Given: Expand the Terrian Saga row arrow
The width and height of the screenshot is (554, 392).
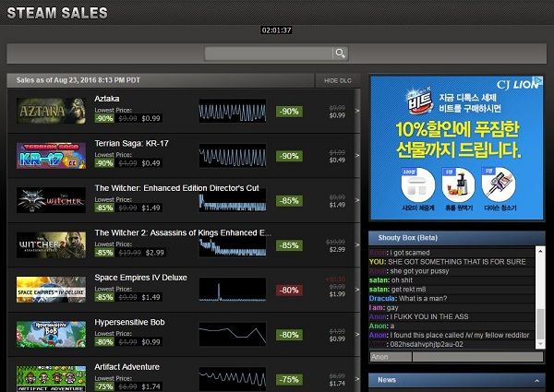Looking at the screenshot, I should point(356,156).
